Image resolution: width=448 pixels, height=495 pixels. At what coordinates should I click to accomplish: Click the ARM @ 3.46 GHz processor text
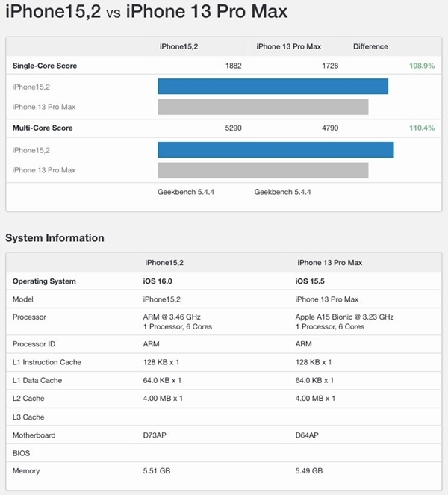point(172,317)
